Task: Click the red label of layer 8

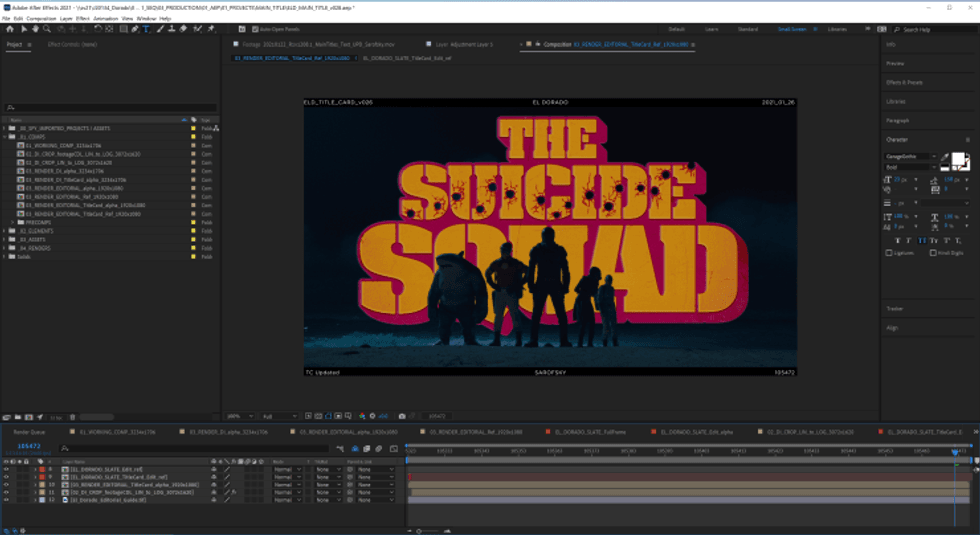Action: 42,469
